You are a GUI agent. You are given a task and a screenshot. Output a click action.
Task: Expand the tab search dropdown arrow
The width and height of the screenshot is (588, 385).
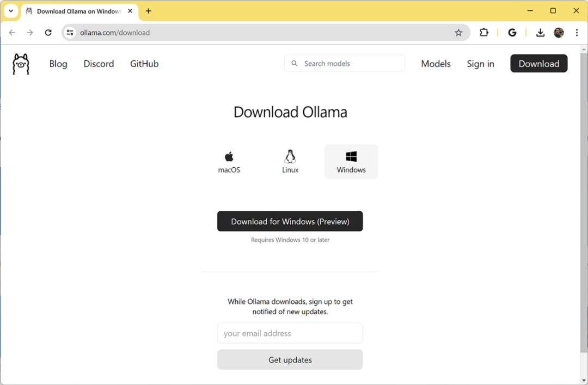point(11,11)
